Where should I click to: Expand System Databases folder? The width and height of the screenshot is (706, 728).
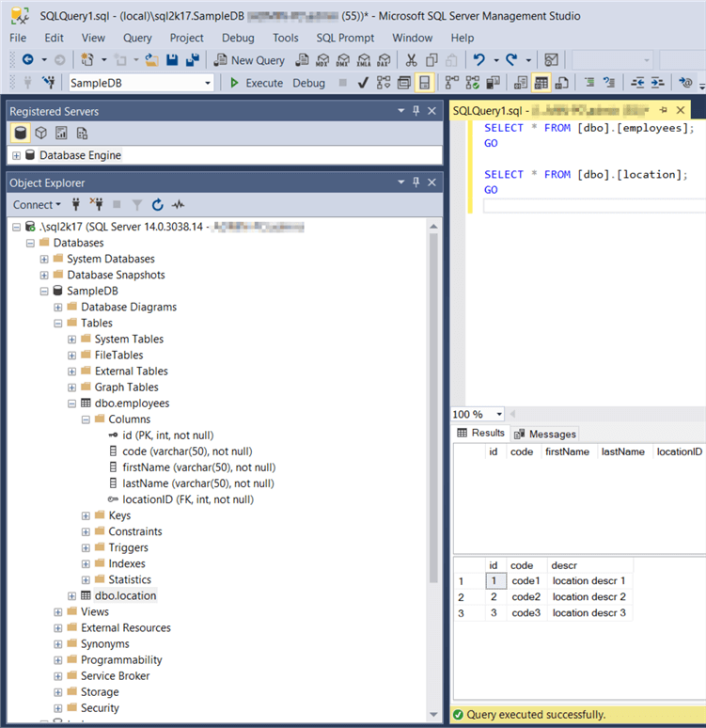pyautogui.click(x=44, y=259)
